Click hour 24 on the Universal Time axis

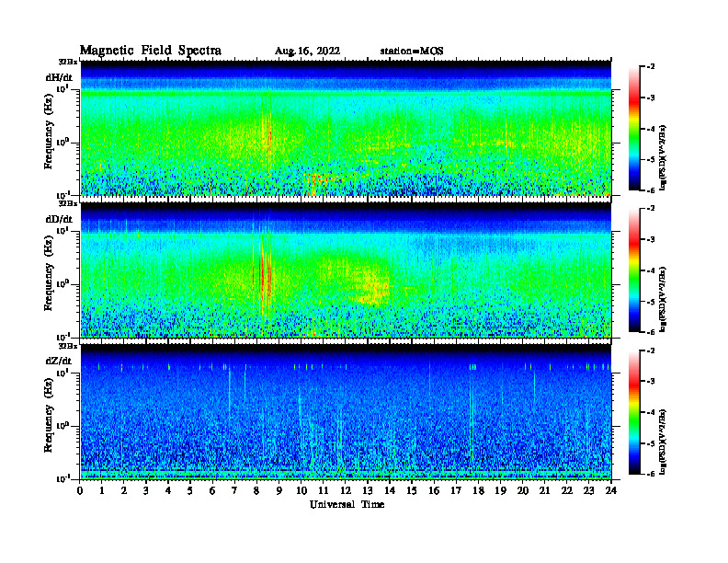coord(611,491)
